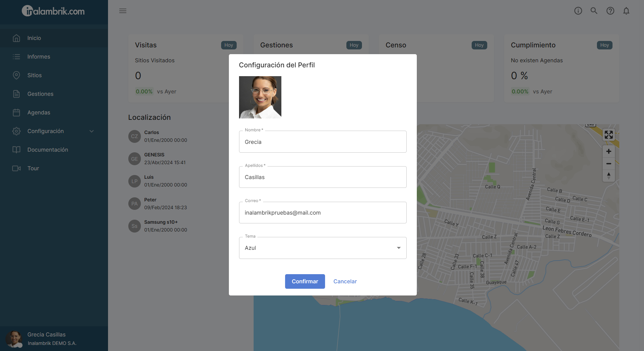Zoom out on the map

pyautogui.click(x=608, y=163)
